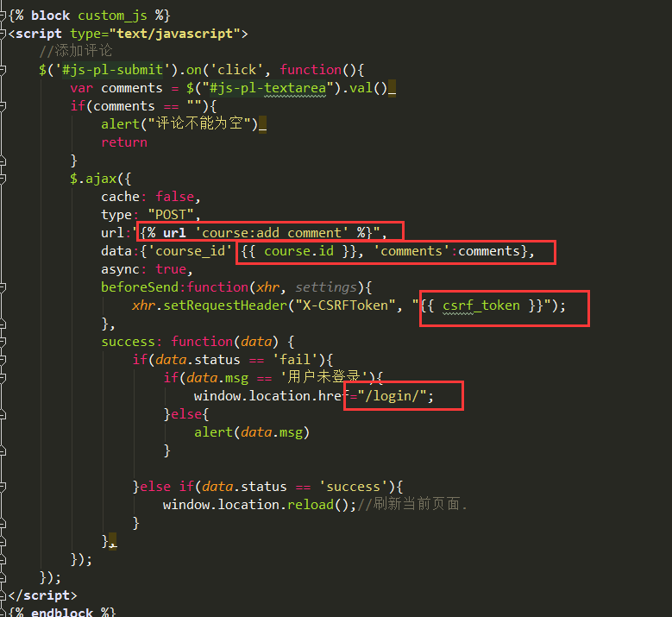Viewport: 672px width, 617px height.
Task: Click the 'true' value after async
Action: (171, 269)
